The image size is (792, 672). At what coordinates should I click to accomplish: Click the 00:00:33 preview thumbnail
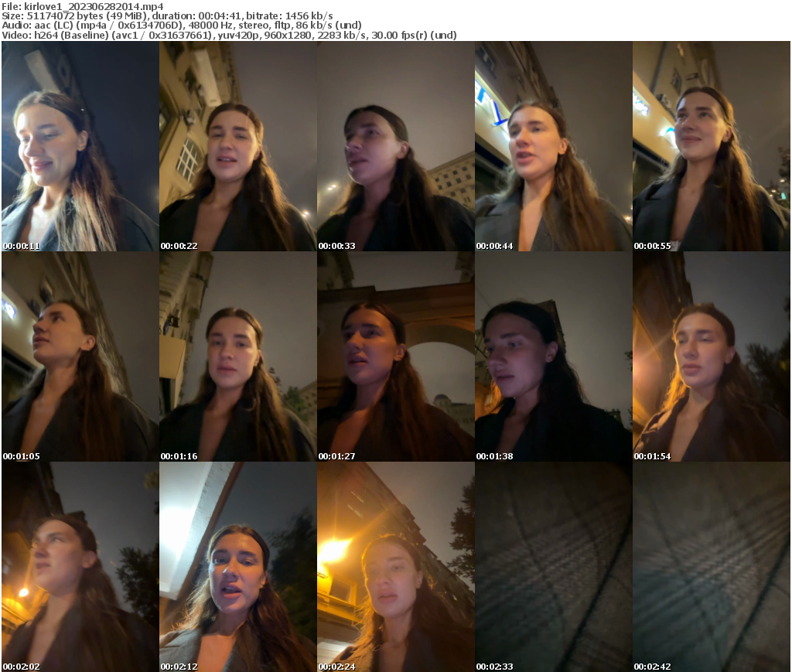(x=394, y=147)
